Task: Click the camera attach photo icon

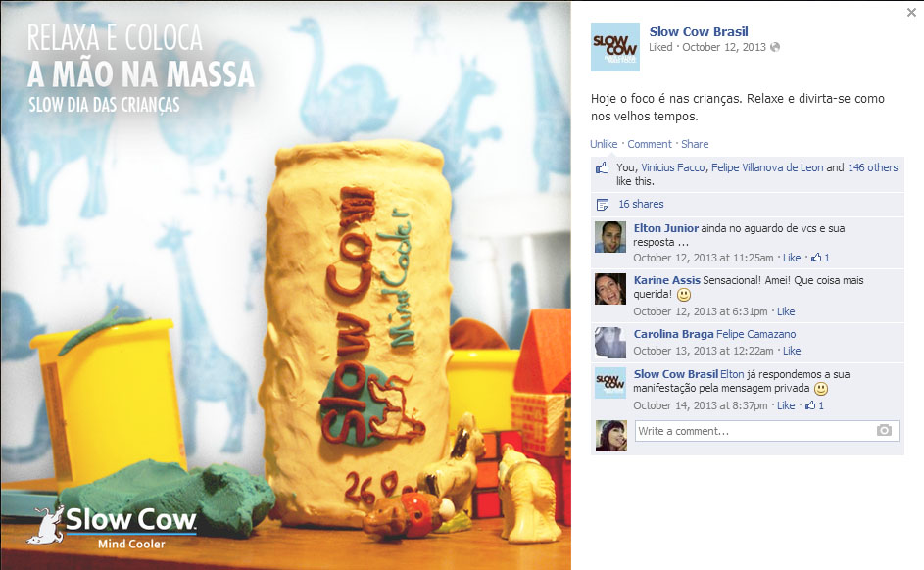Action: [884, 431]
